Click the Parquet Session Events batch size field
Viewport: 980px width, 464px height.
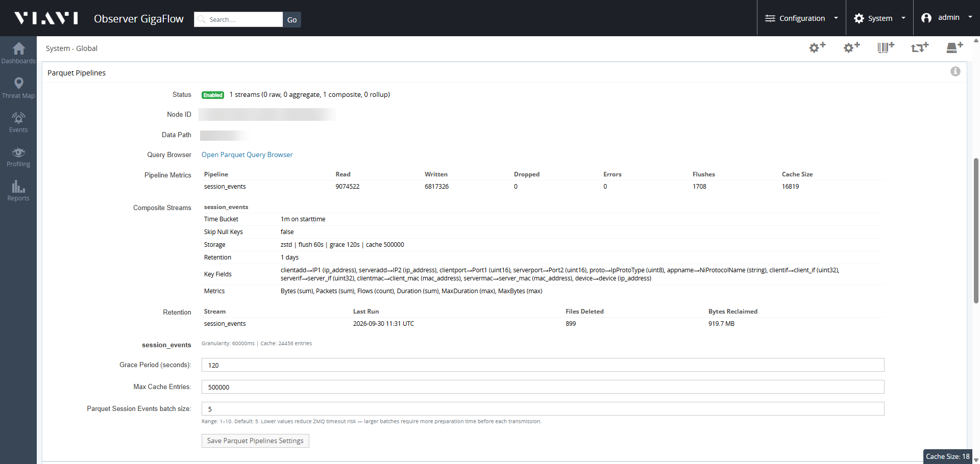pyautogui.click(x=543, y=409)
